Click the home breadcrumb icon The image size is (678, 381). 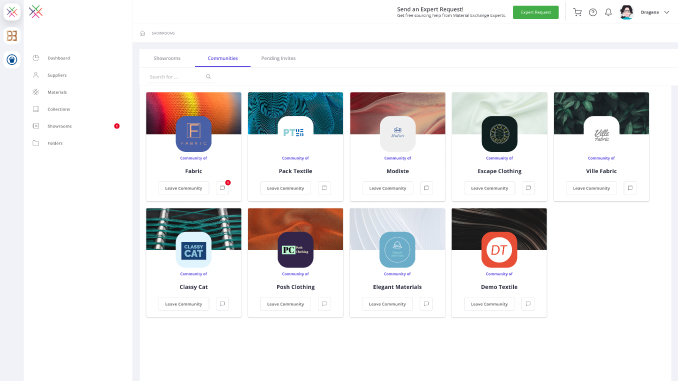tap(143, 33)
